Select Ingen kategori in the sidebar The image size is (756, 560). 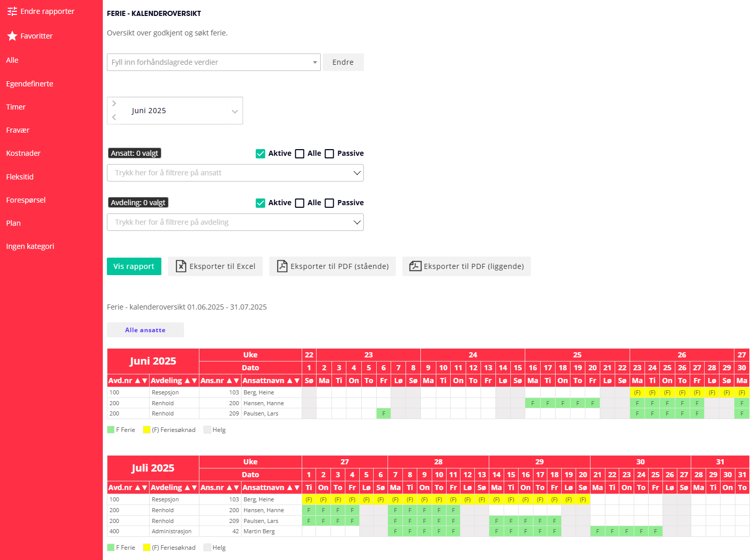point(30,246)
